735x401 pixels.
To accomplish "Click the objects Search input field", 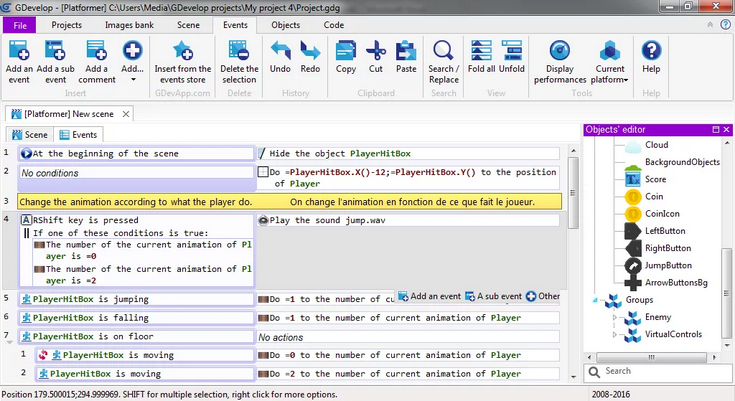I will (658, 371).
